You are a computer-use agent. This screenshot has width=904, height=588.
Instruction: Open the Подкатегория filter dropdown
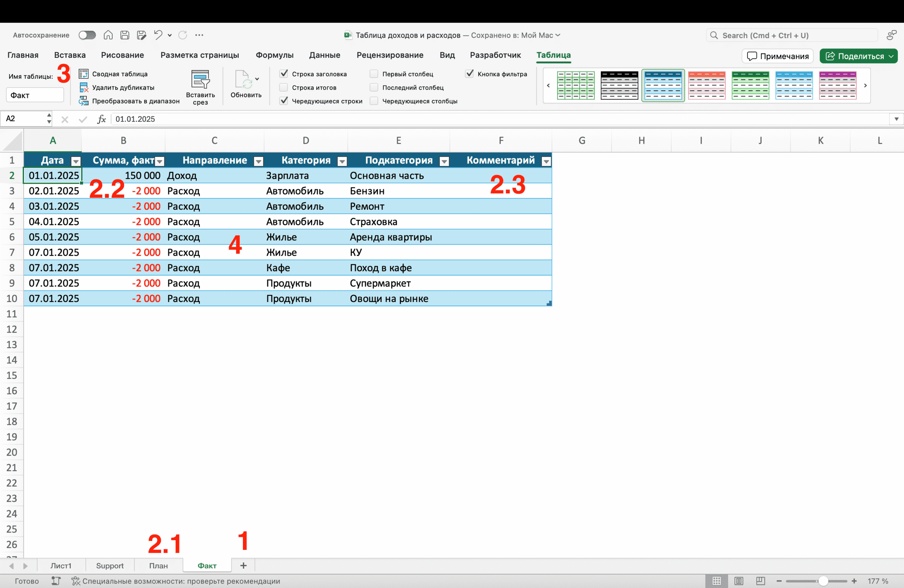pyautogui.click(x=444, y=161)
